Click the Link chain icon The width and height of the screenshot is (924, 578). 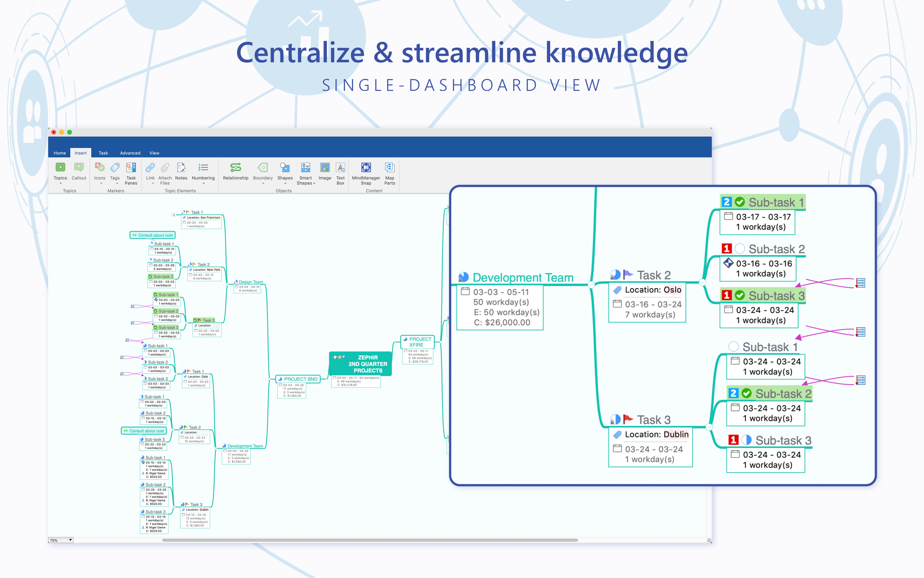tap(150, 167)
